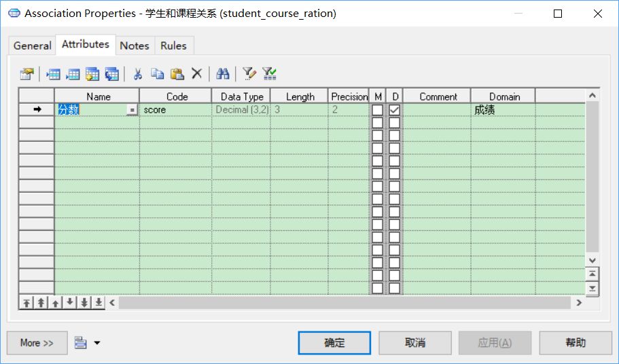
Task: Click the row selector arrow for 分数 row
Action: (x=37, y=109)
